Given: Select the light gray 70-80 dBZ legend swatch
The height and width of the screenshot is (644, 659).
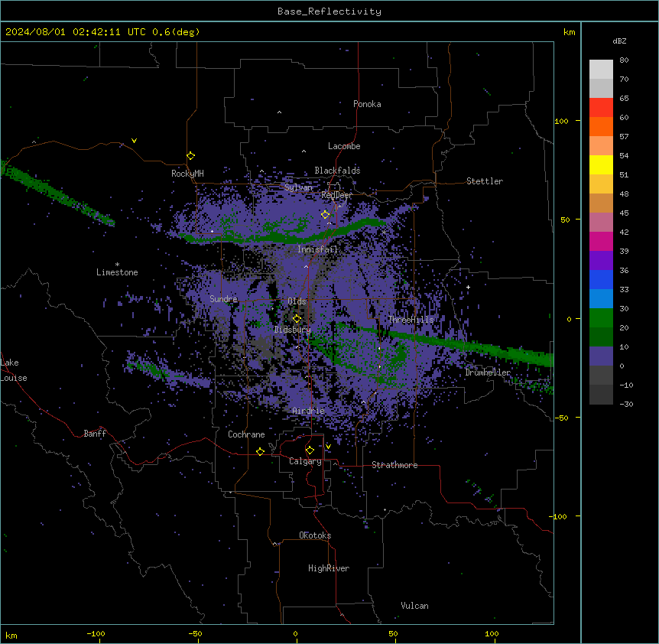Looking at the screenshot, I should (601, 70).
